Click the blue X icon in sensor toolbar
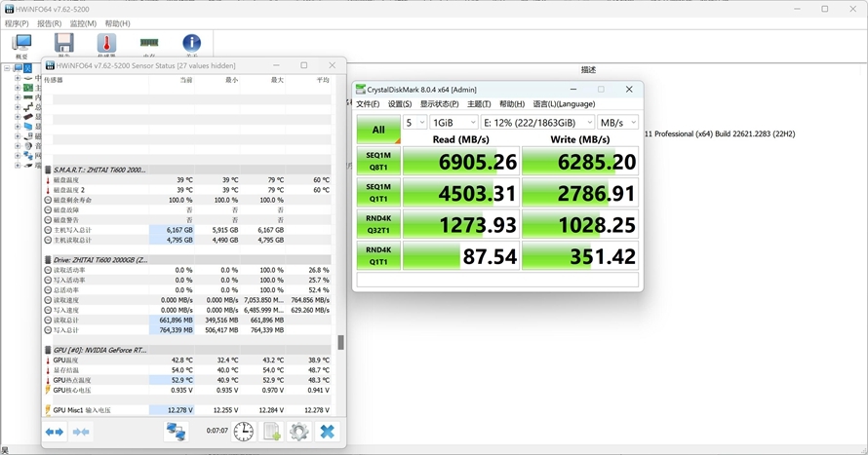 click(x=328, y=431)
